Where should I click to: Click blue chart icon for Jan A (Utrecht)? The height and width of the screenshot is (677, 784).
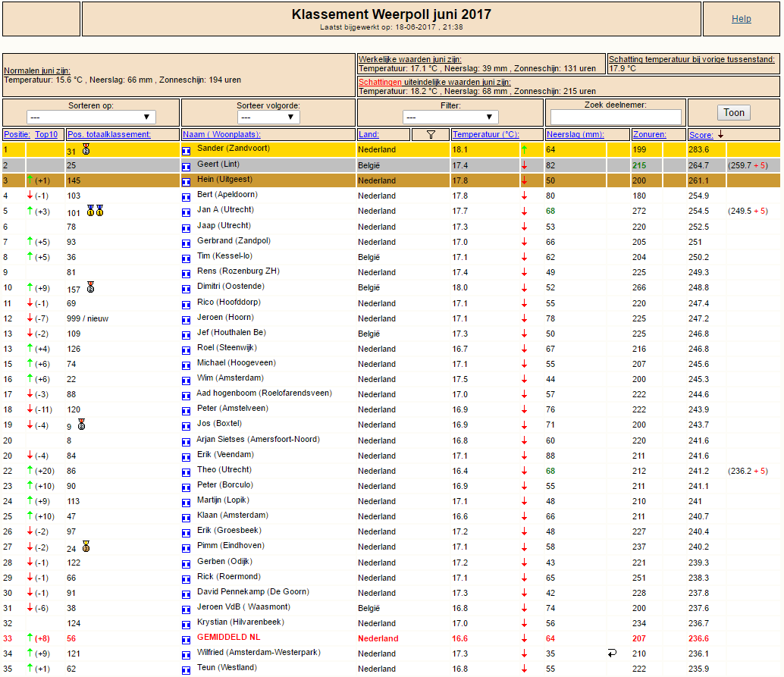point(186,212)
